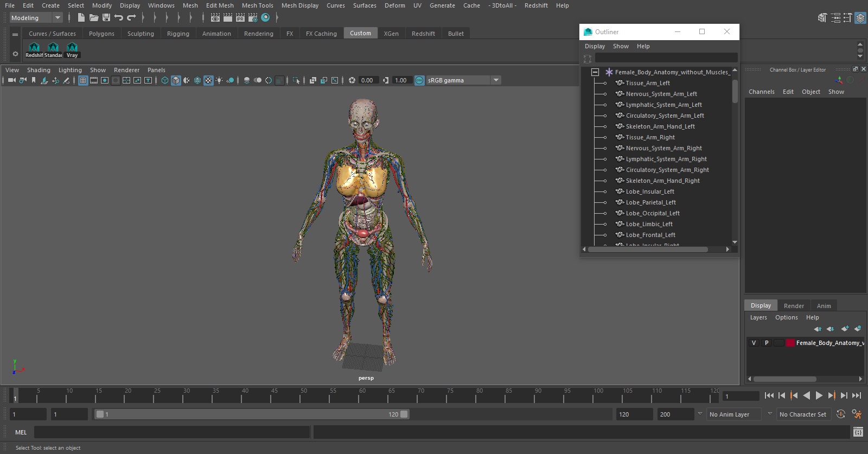This screenshot has height=454, width=868.
Task: Click the Vray shelf button
Action: pyautogui.click(x=72, y=50)
